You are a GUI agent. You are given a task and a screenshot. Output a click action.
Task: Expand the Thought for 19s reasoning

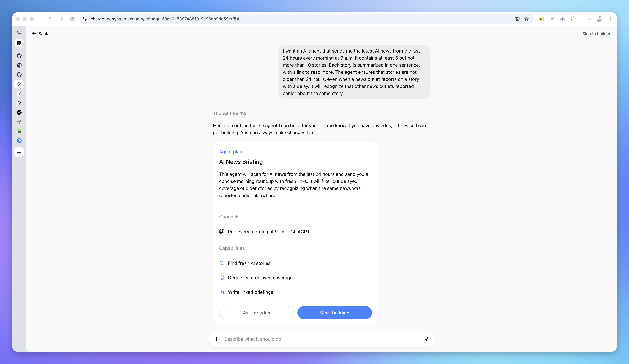click(230, 113)
